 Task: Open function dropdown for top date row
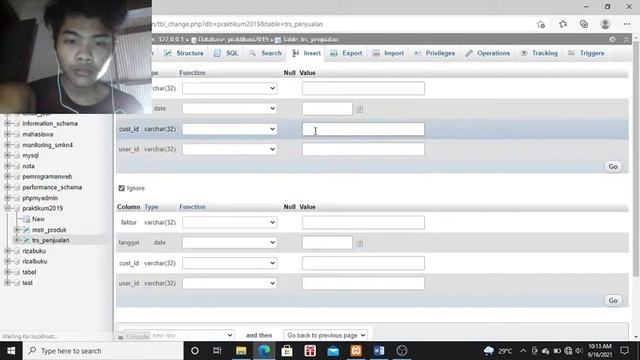[x=229, y=109]
